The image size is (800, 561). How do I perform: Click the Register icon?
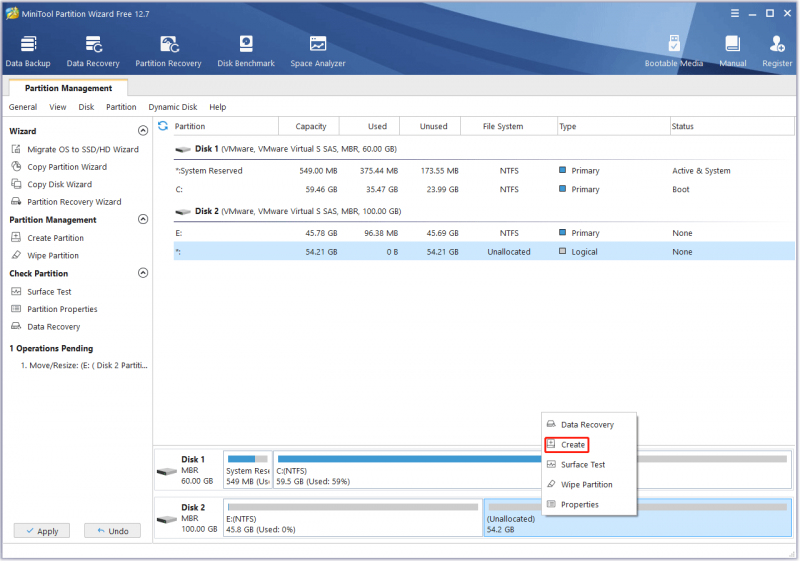pyautogui.click(x=777, y=52)
